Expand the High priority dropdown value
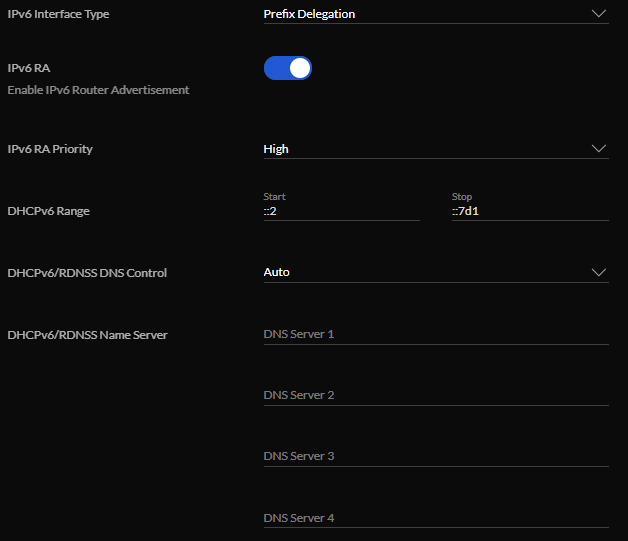The width and height of the screenshot is (628, 541). 276,149
